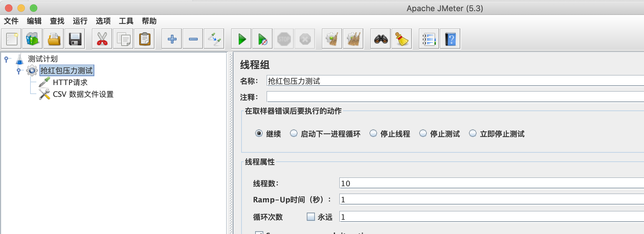Click the 注释 input field

coord(455,97)
